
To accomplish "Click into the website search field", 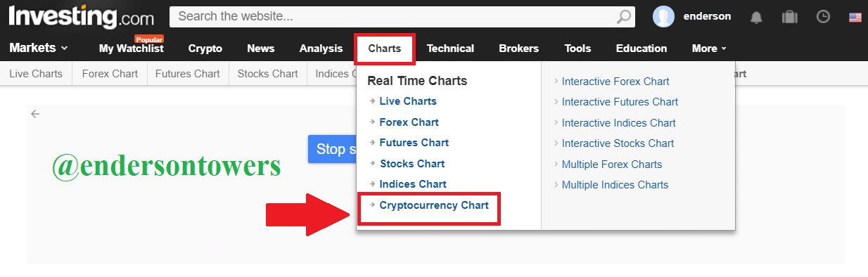I will tap(392, 16).
